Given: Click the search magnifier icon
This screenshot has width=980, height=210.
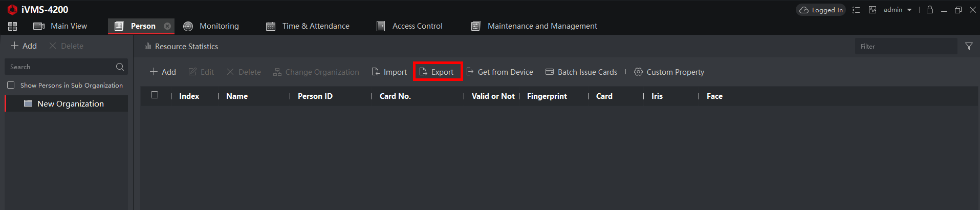Looking at the screenshot, I should (x=120, y=67).
